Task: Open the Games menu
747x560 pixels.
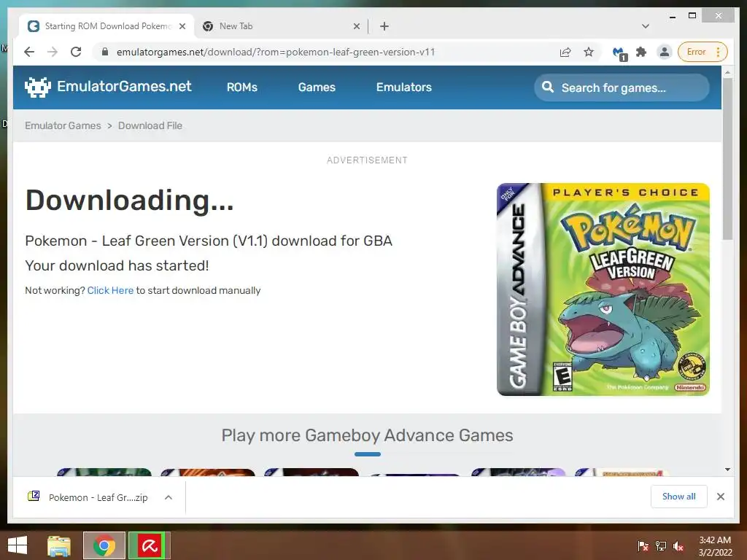Action: [x=317, y=87]
